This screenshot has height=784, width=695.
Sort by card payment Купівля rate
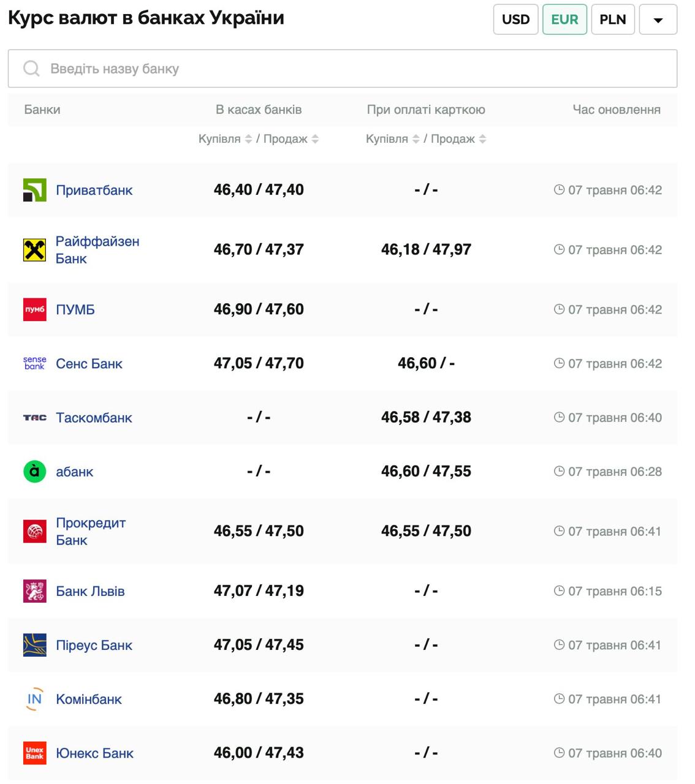point(416,139)
